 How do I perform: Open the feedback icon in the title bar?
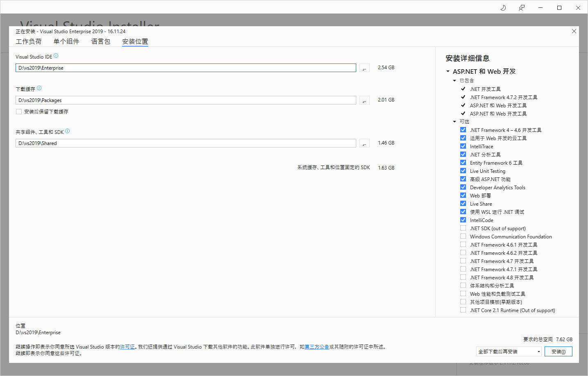(522, 7)
